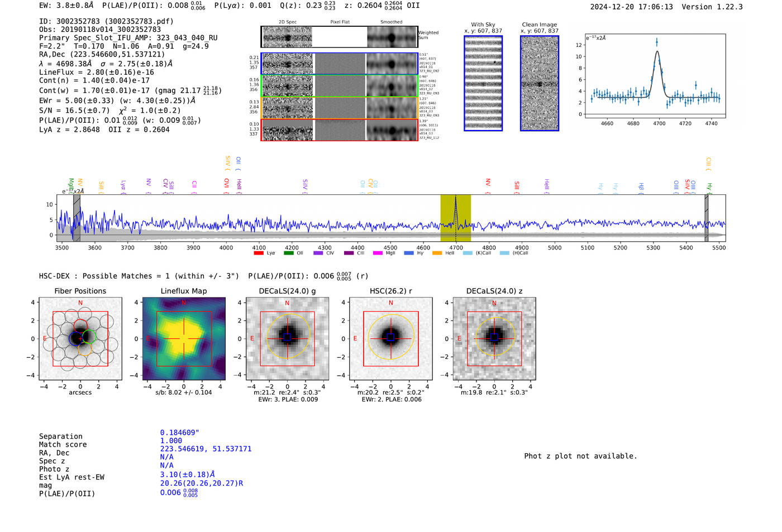Click the magenta MgII legend swatch
The height and width of the screenshot is (532, 782).
coord(378,253)
